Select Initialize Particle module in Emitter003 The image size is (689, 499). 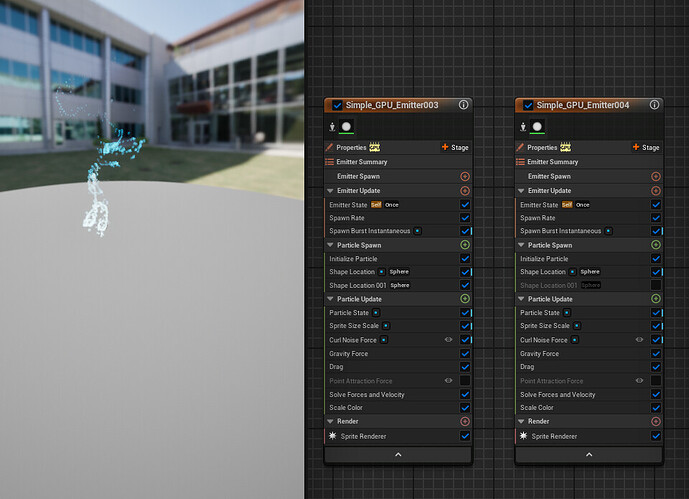tap(398, 259)
